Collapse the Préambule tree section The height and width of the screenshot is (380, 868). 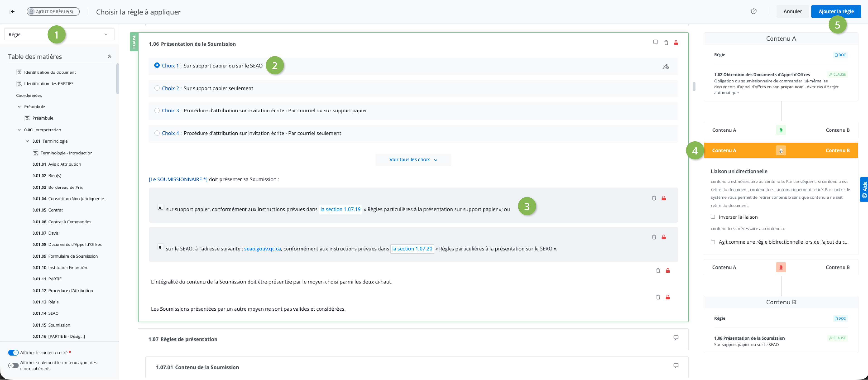[x=19, y=107]
